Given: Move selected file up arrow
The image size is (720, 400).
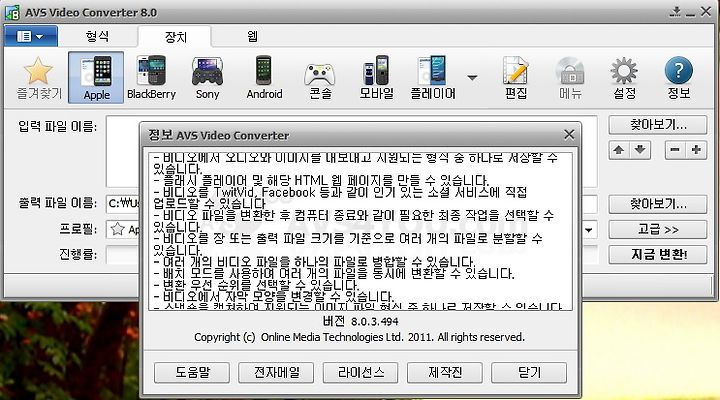Looking at the screenshot, I should point(619,150).
